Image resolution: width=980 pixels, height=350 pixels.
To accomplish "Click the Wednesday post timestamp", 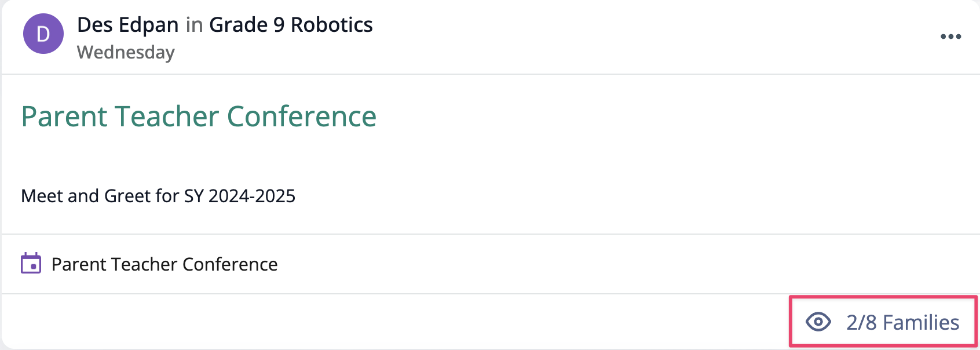I will tap(126, 52).
